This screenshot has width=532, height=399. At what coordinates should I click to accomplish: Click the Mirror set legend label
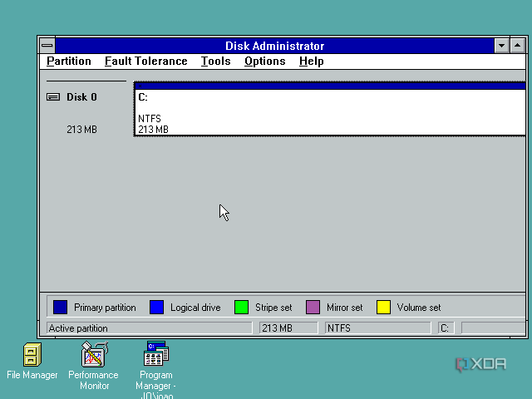tap(345, 308)
